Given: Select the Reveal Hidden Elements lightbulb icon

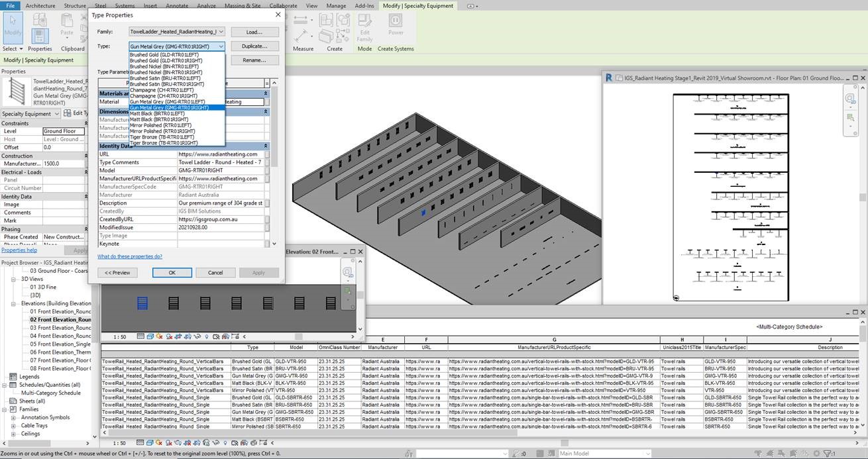Looking at the screenshot, I should [207, 336].
